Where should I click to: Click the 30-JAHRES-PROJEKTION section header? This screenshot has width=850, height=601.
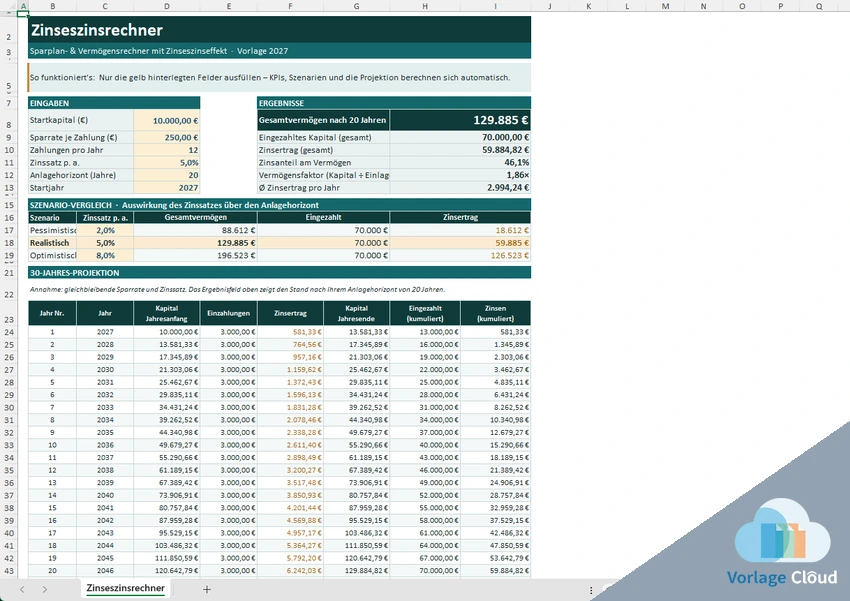point(279,273)
